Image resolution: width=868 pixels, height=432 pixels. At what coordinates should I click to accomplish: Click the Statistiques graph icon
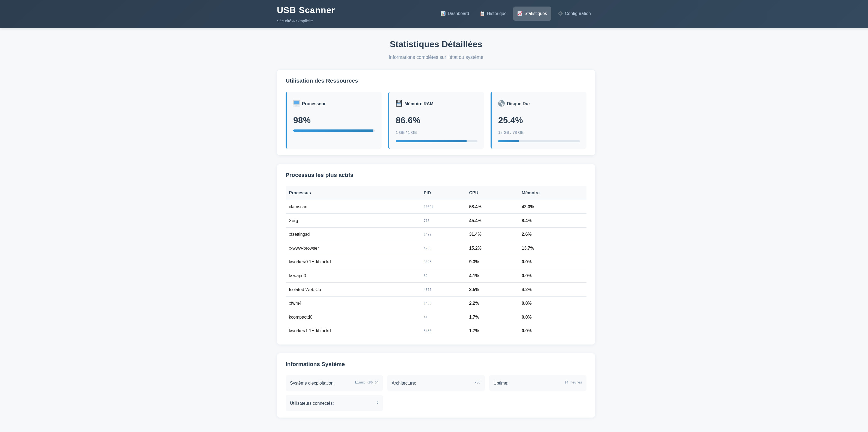click(x=520, y=13)
